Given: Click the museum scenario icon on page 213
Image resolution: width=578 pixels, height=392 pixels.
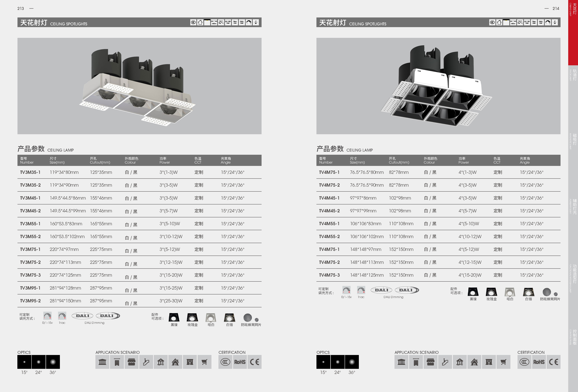Looking at the screenshot, I should 102,362.
